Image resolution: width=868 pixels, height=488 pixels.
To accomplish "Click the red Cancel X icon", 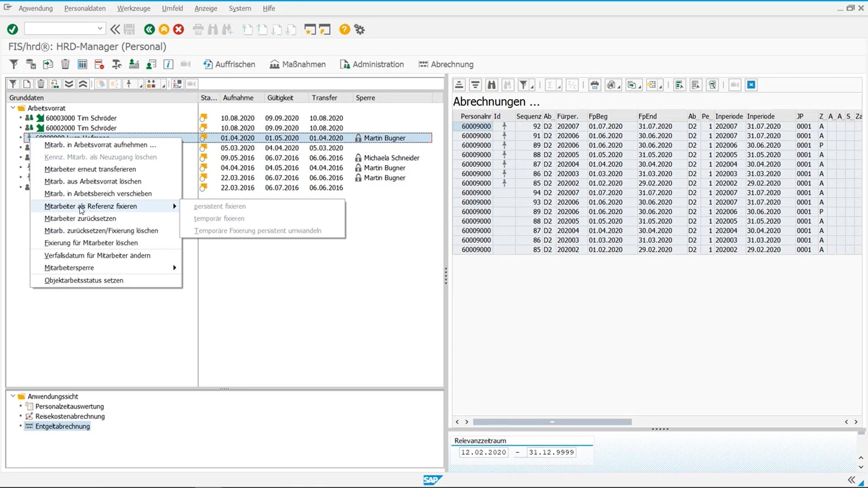I will 179,29.
